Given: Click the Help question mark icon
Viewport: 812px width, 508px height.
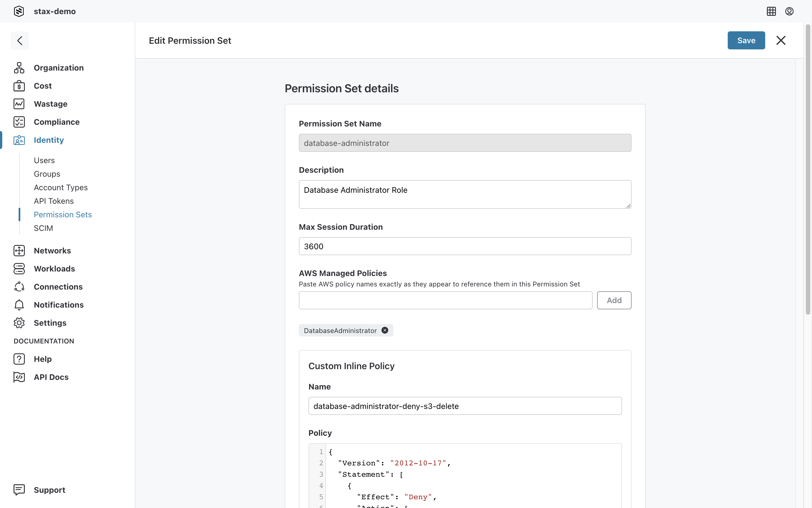Looking at the screenshot, I should [19, 359].
